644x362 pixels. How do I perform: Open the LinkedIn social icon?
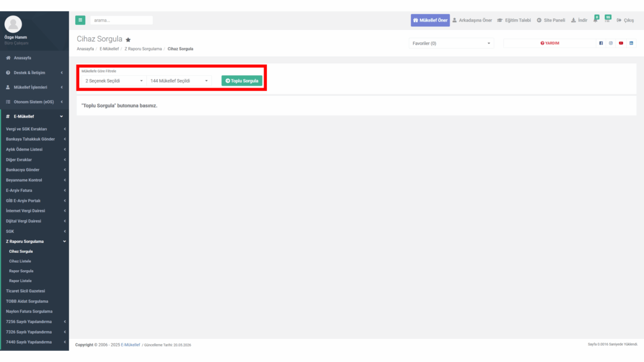(631, 43)
